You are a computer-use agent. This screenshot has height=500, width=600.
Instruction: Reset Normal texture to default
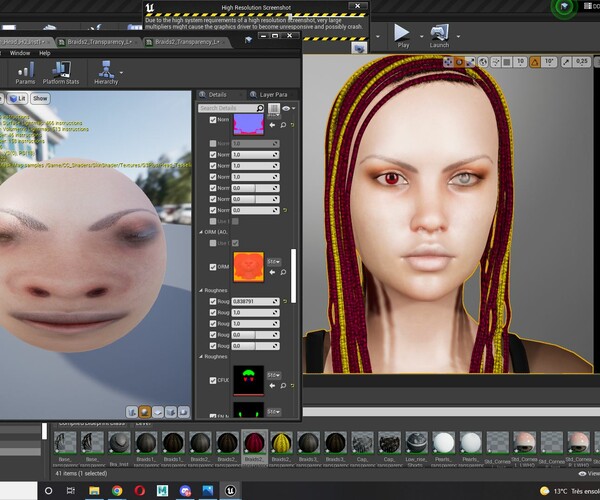(x=293, y=125)
